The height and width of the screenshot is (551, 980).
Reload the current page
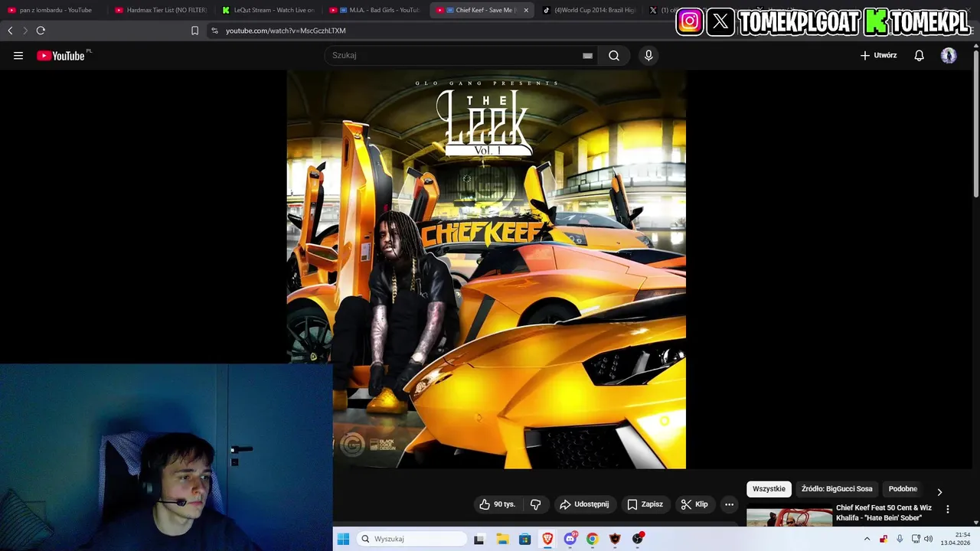coord(41,31)
